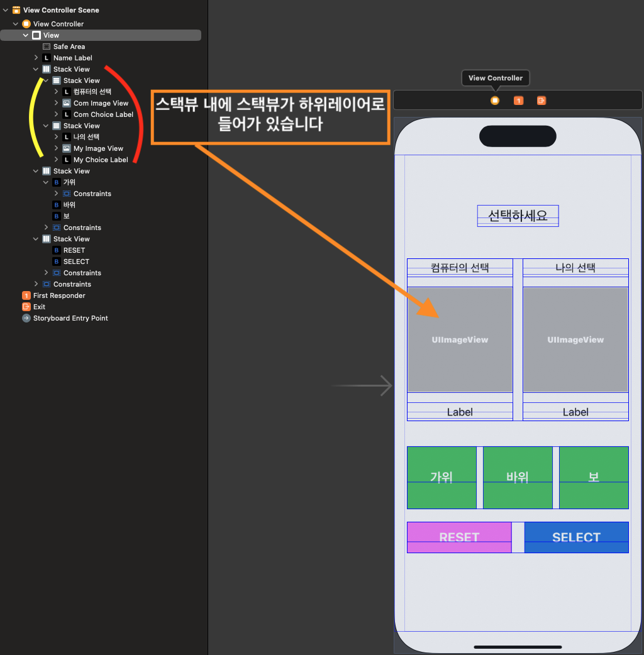Click the Stack View icon above RESET row

47,239
